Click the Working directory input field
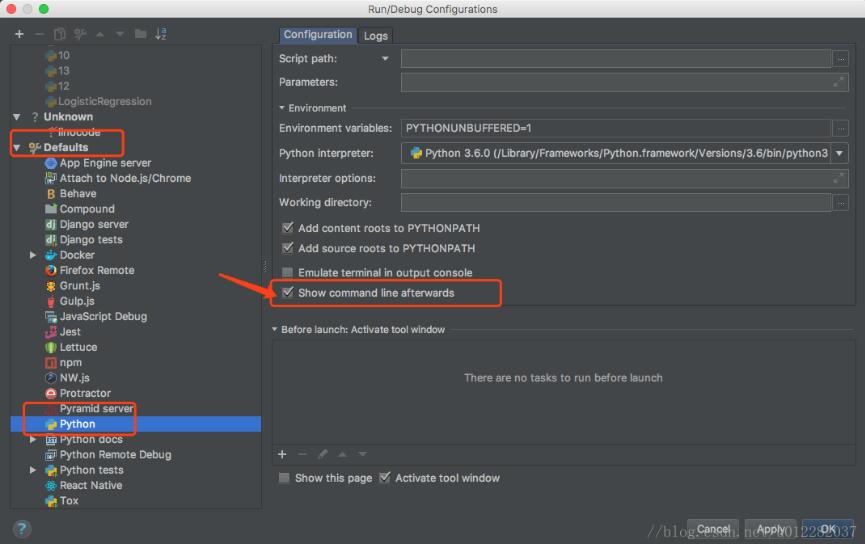 616,202
